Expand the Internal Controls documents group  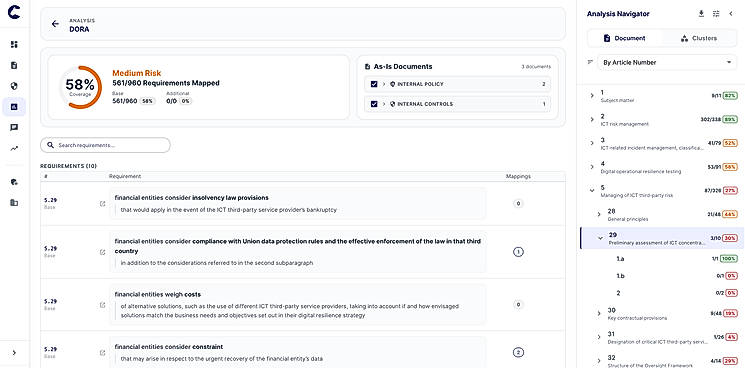point(383,104)
